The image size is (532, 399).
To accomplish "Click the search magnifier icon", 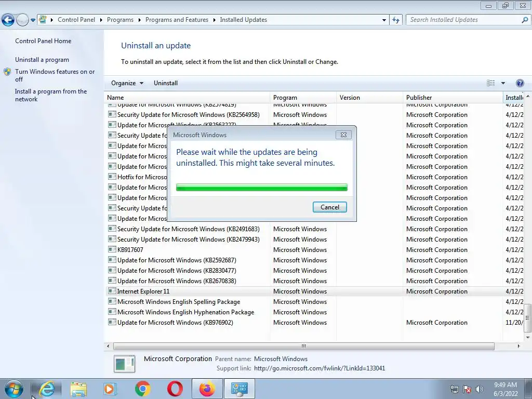I will pyautogui.click(x=525, y=20).
